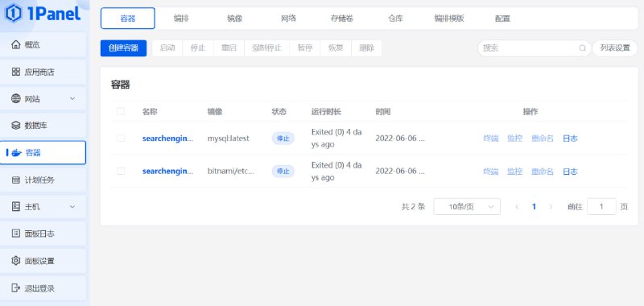This screenshot has height=306, width=644.
Task: Click the Docker whale 容器 icon
Action: (16, 153)
